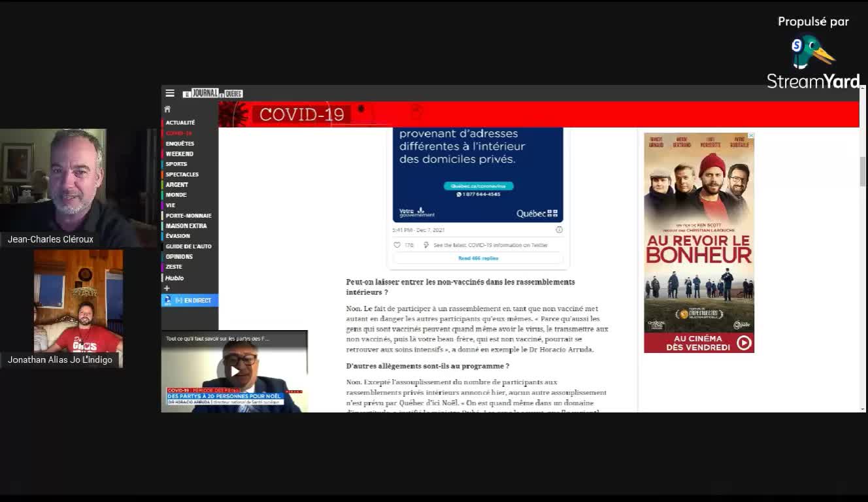Open the Zeste section
Screen dimensions: 868x502
[174, 267]
